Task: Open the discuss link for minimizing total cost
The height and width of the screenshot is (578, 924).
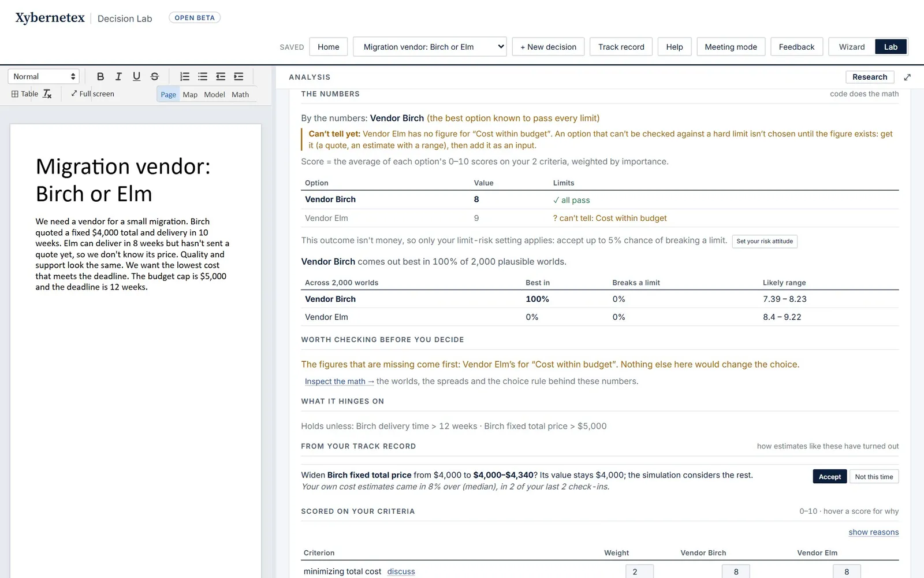Action: [401, 572]
